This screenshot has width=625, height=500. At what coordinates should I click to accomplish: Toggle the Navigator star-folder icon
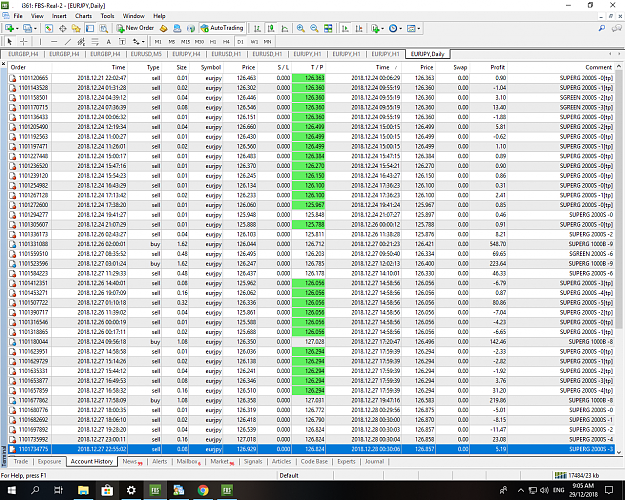[x=76, y=28]
